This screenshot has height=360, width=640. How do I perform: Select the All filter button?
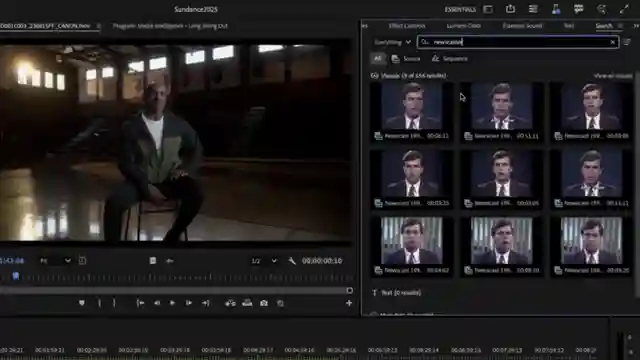point(378,58)
